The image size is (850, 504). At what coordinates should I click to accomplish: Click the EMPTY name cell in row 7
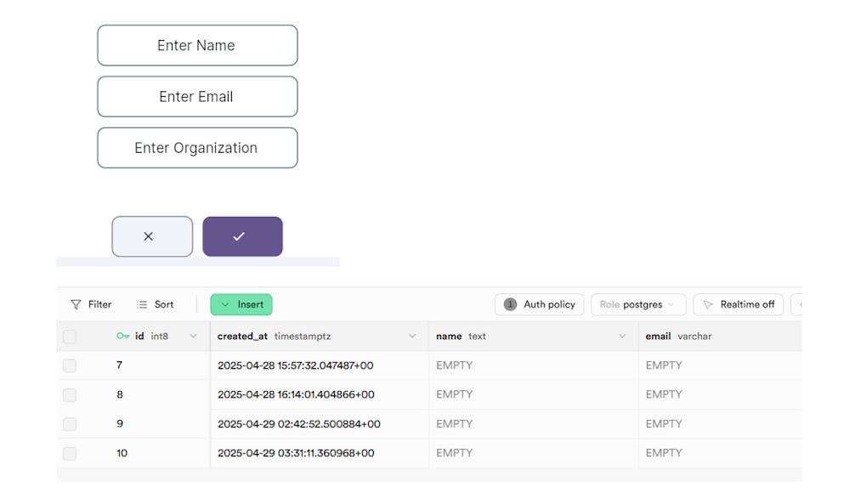tap(534, 365)
